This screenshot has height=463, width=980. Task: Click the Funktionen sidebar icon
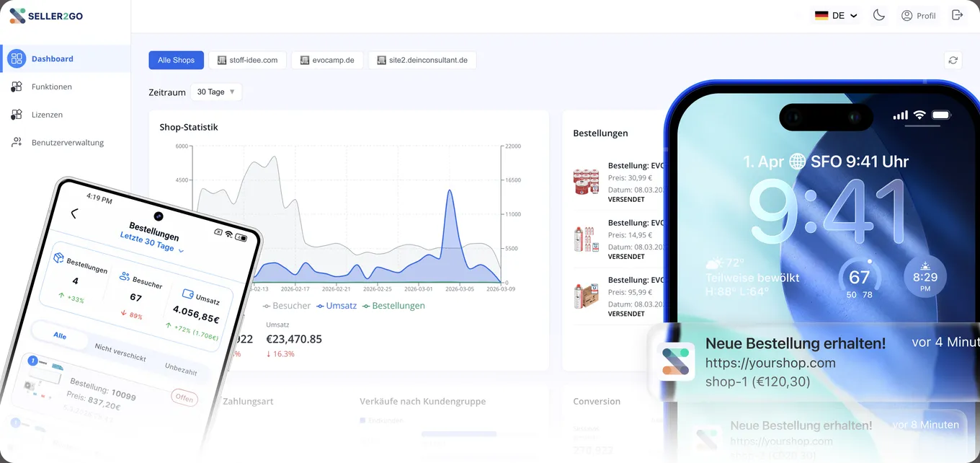pyautogui.click(x=17, y=87)
